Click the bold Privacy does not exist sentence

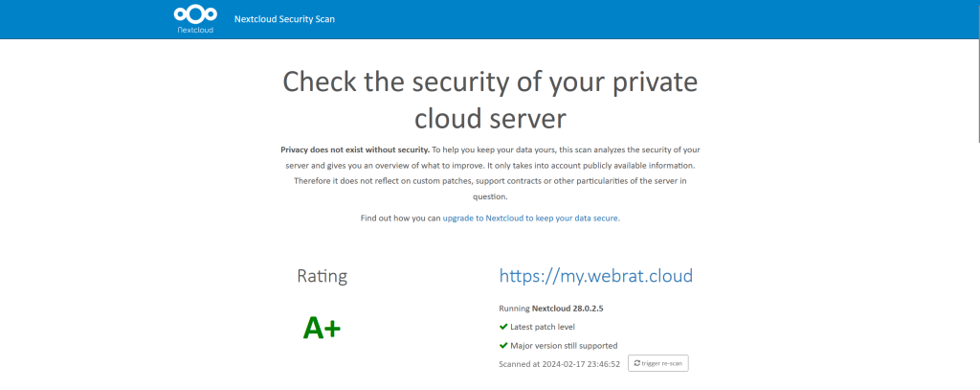[x=354, y=150]
